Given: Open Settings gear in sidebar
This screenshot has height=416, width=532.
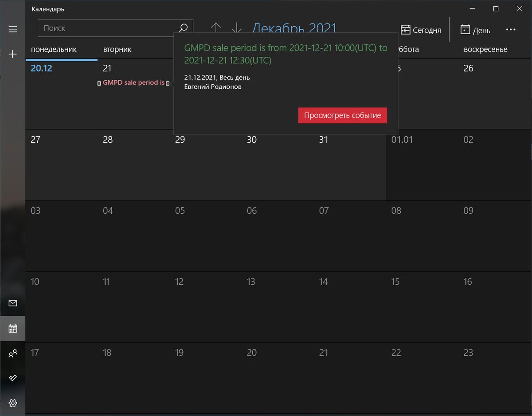Looking at the screenshot, I should [x=13, y=403].
